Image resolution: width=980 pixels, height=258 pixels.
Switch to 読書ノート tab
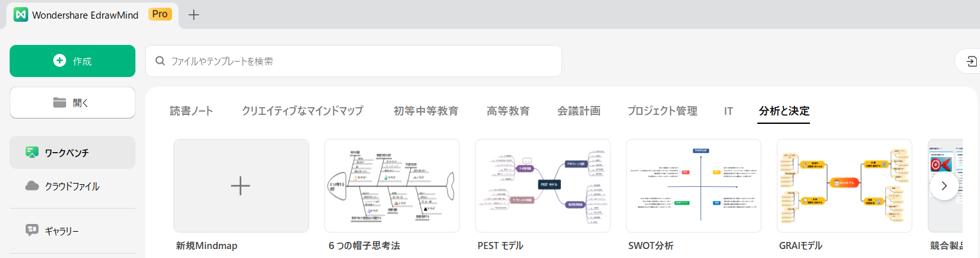[x=191, y=110]
